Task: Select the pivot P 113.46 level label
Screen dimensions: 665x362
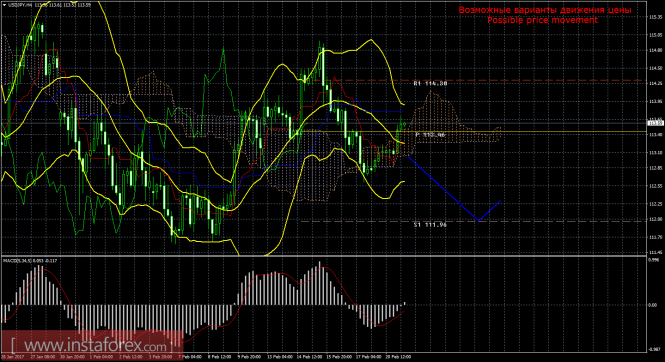Action: pyautogui.click(x=430, y=134)
